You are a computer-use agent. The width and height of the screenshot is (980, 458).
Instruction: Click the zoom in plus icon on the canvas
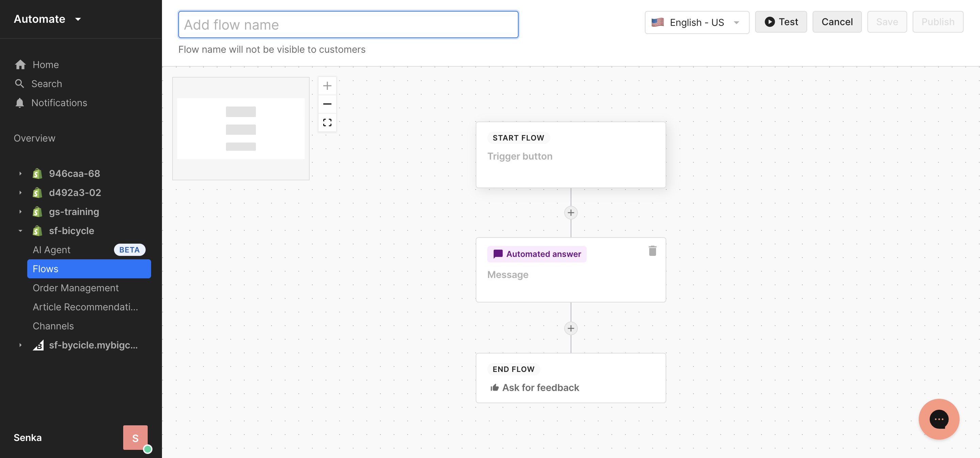pos(327,86)
